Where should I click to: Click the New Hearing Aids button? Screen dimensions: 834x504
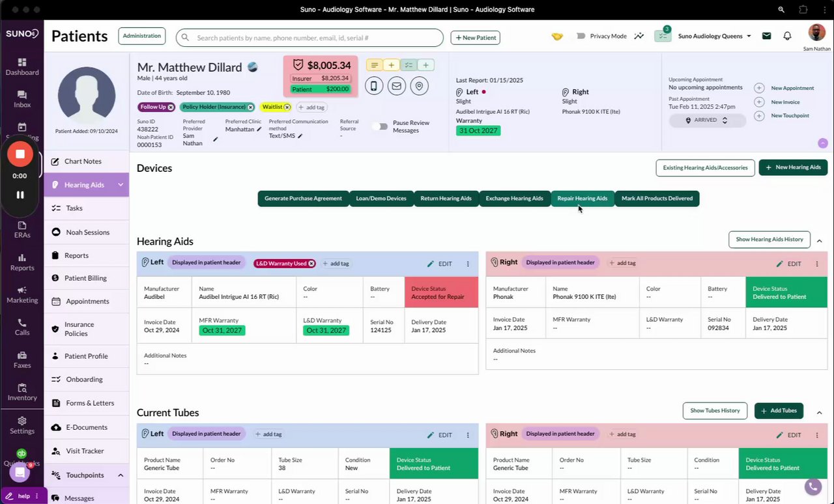(793, 167)
